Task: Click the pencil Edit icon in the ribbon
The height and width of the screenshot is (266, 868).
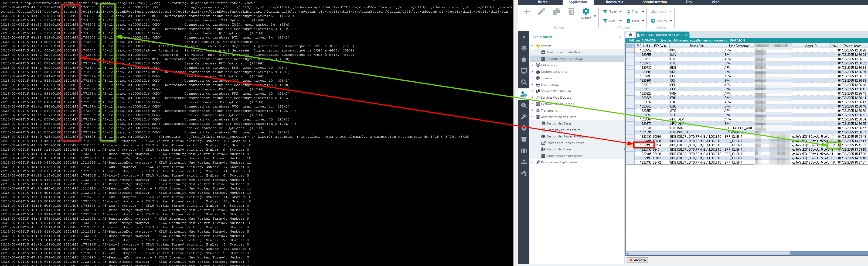Action: point(542,12)
